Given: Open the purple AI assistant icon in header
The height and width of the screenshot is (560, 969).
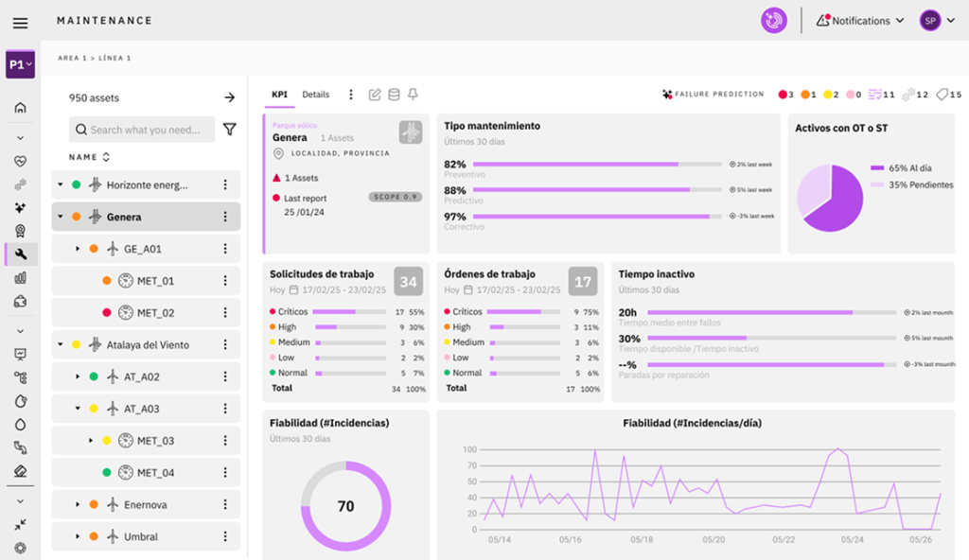Looking at the screenshot, I should pyautogui.click(x=774, y=21).
